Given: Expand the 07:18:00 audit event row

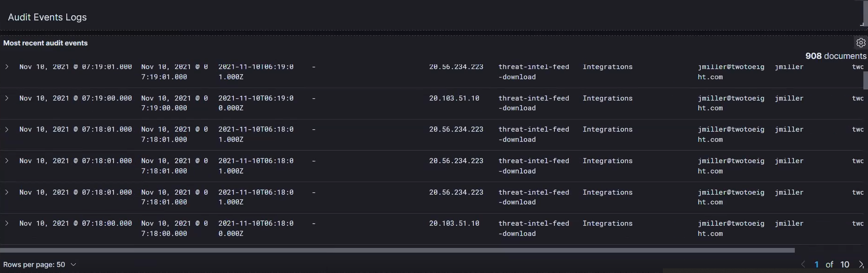Looking at the screenshot, I should click(x=6, y=223).
